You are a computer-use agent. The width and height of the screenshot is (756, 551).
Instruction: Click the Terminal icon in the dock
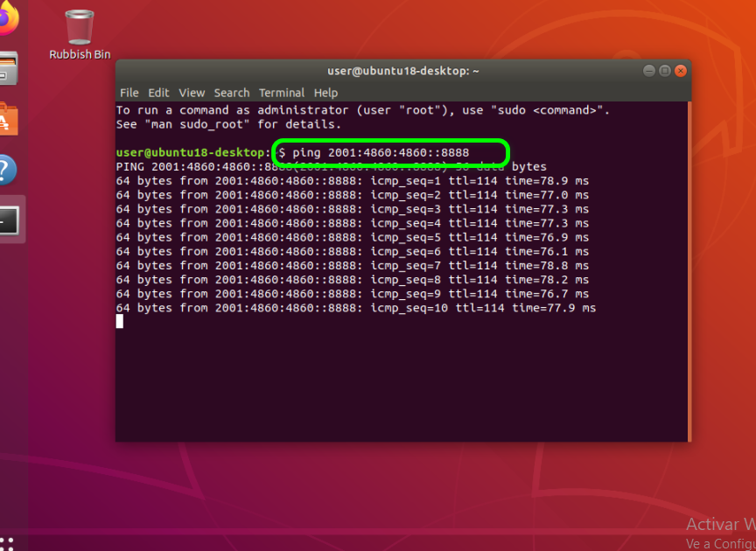tap(9, 220)
